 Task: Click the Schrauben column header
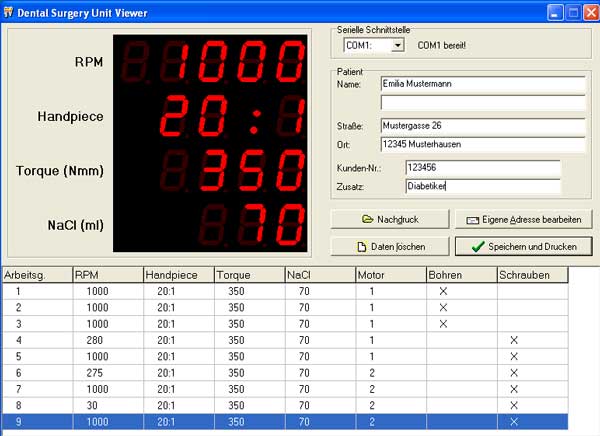click(x=531, y=275)
